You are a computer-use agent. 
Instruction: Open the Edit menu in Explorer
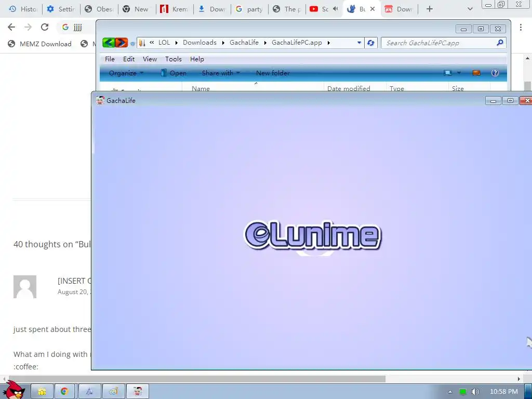(129, 59)
